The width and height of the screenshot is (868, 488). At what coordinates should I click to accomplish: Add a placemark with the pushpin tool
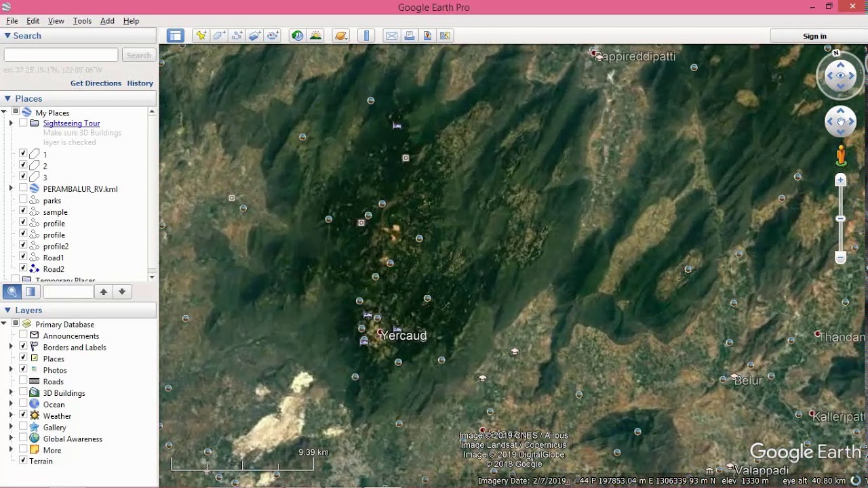click(201, 36)
